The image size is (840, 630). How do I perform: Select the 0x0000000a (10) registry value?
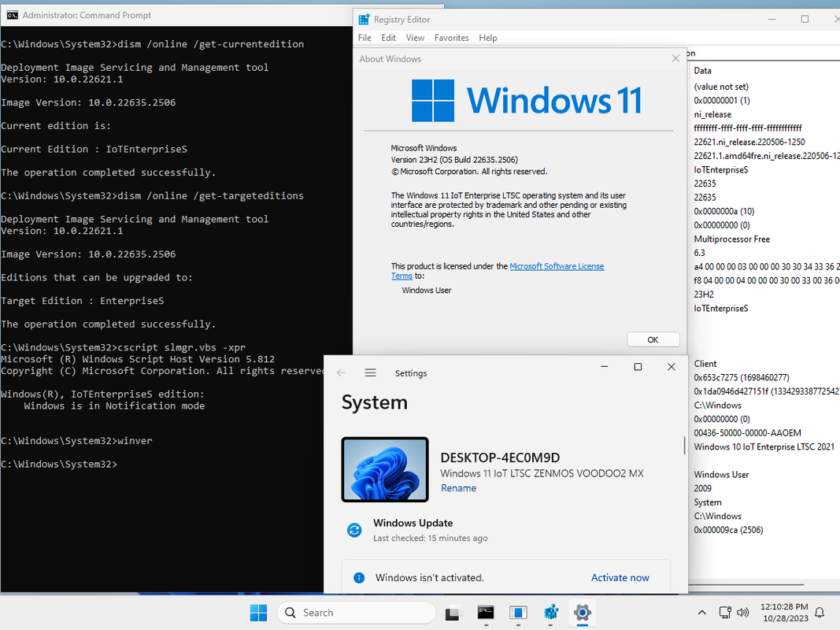724,211
